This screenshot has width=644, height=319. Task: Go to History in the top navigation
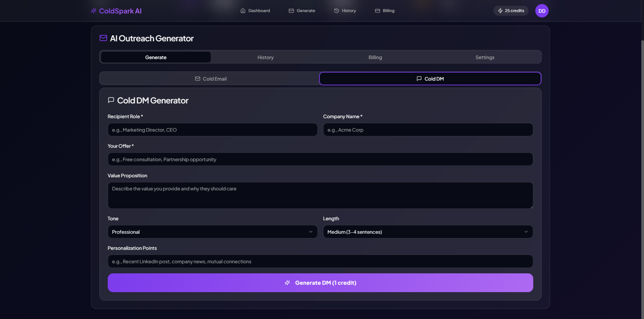[345, 11]
